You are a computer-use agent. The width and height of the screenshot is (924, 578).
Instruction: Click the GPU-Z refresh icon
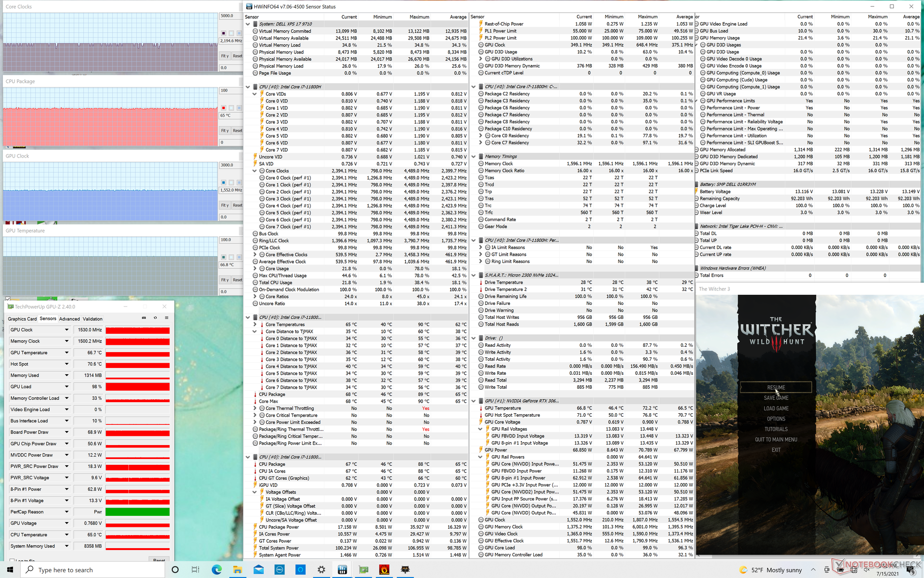pyautogui.click(x=155, y=318)
